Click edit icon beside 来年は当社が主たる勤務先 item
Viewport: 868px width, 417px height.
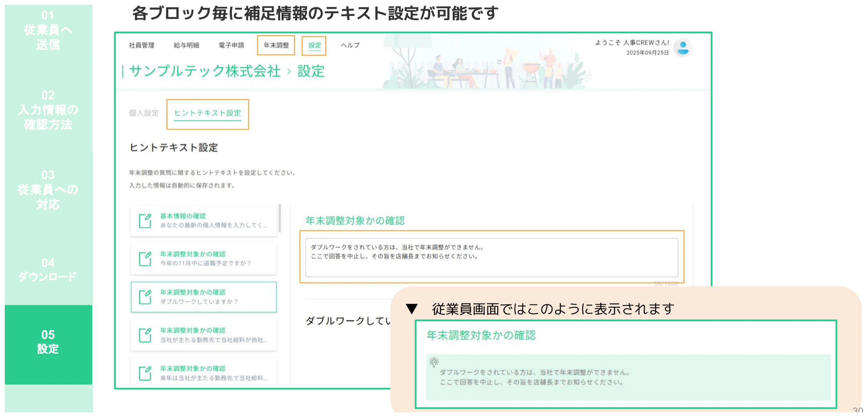[x=145, y=373]
